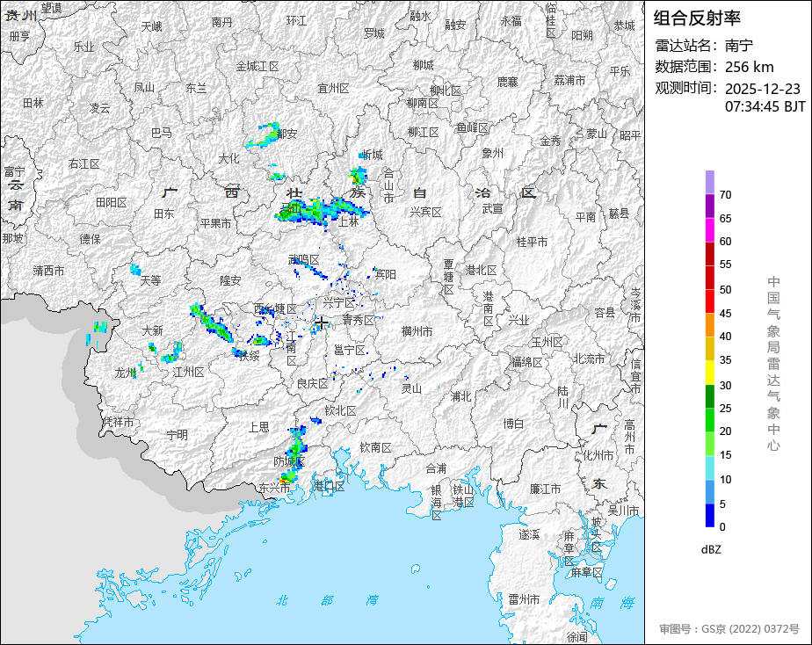Click the 青秀区 map label
This screenshot has width=812, height=645.
(x=358, y=321)
